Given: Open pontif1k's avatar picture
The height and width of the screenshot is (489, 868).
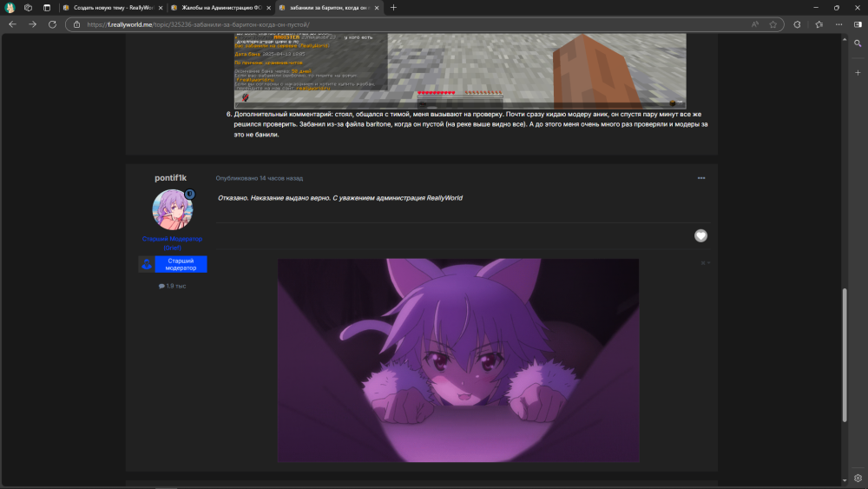Looking at the screenshot, I should [x=172, y=209].
